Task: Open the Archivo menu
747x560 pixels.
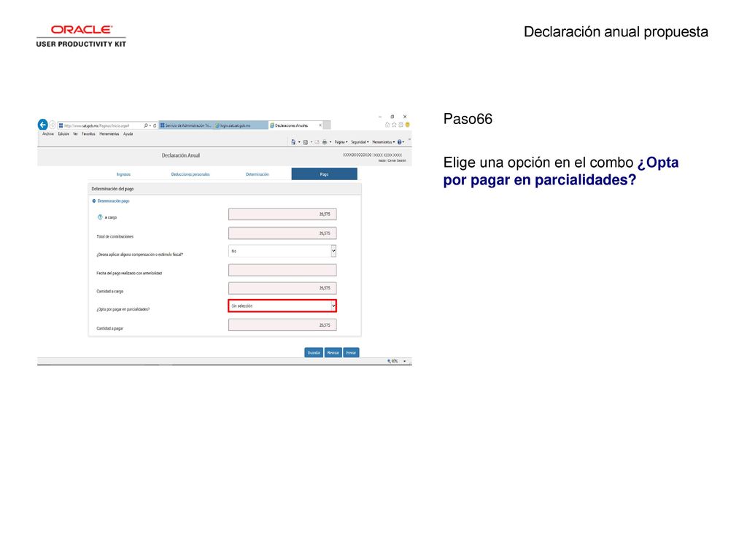Action: click(x=48, y=134)
